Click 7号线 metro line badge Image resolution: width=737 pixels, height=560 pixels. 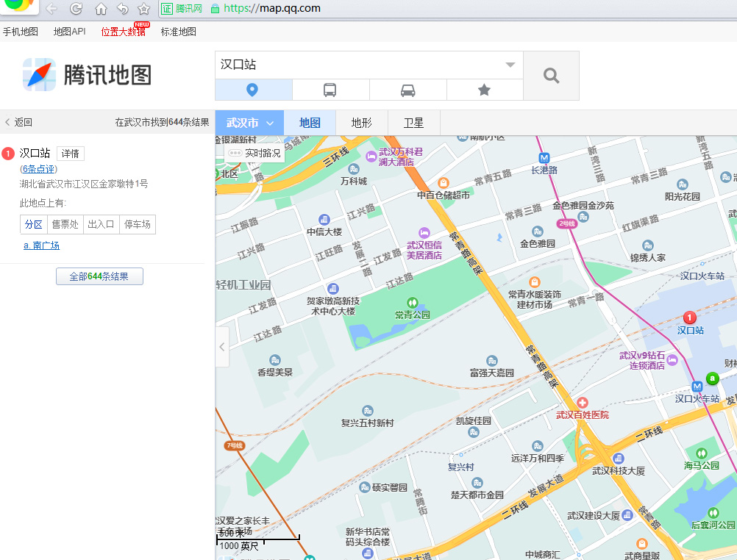point(234,445)
